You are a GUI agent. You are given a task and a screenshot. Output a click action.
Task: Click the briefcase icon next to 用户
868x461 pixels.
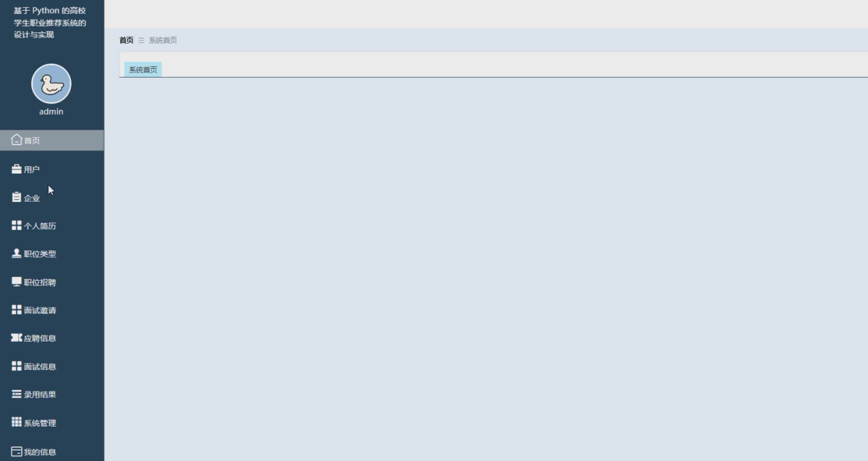tap(17, 169)
